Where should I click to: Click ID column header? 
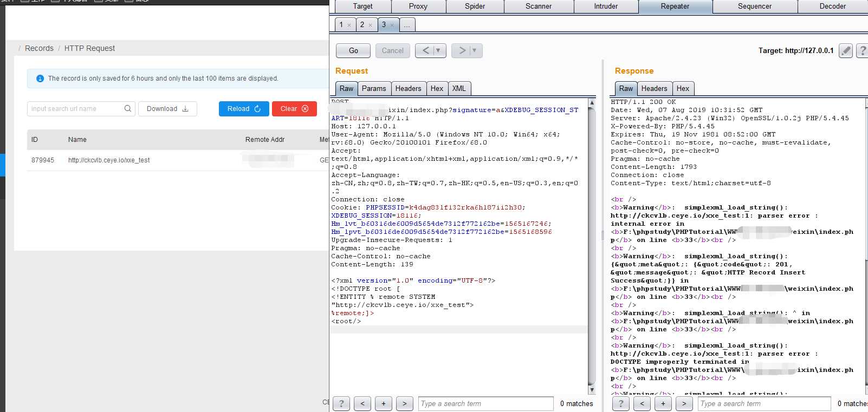tap(35, 140)
